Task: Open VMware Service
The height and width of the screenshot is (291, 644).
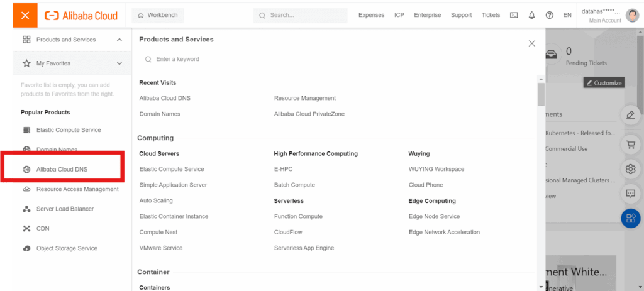Action: coord(161,248)
